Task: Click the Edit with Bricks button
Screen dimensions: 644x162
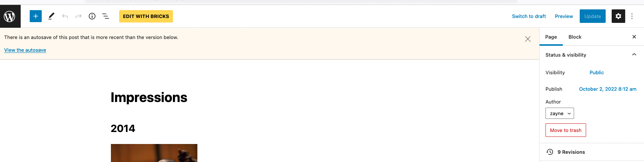Action: [x=146, y=16]
